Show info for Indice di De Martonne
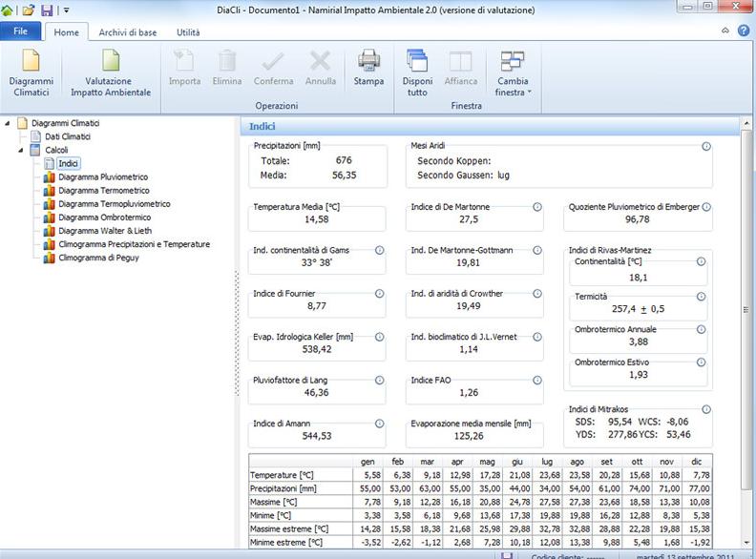Screen dimensions: 756x559 pyautogui.click(x=536, y=206)
